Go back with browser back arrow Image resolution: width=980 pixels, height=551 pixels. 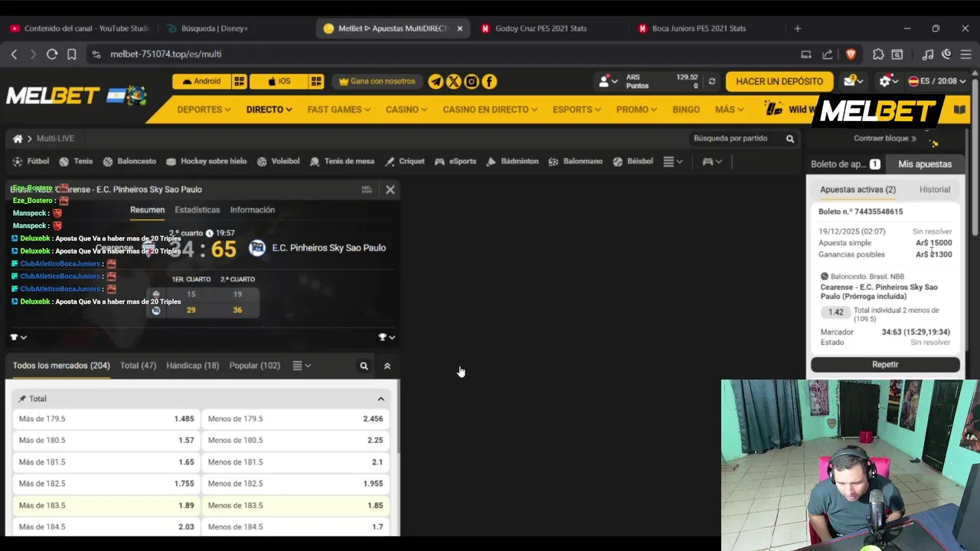(x=14, y=54)
